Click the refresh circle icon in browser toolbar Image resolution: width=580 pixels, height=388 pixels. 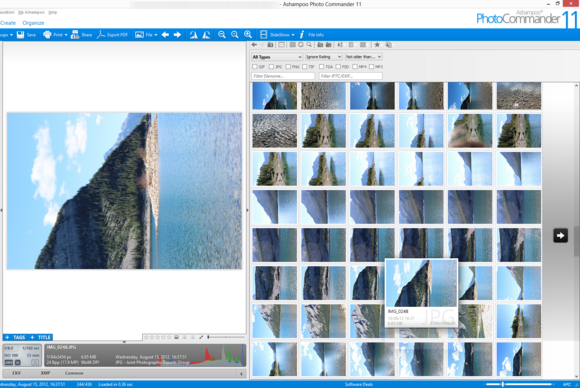point(301,45)
